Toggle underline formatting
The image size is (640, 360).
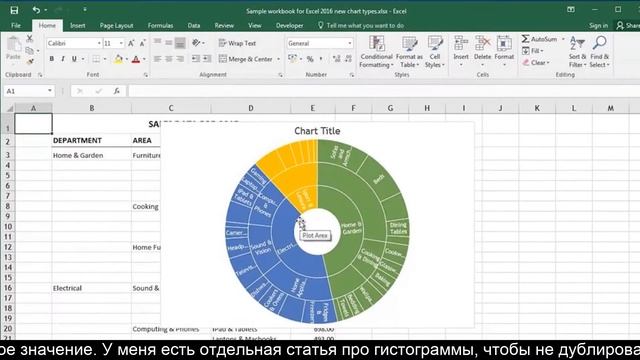point(74,59)
